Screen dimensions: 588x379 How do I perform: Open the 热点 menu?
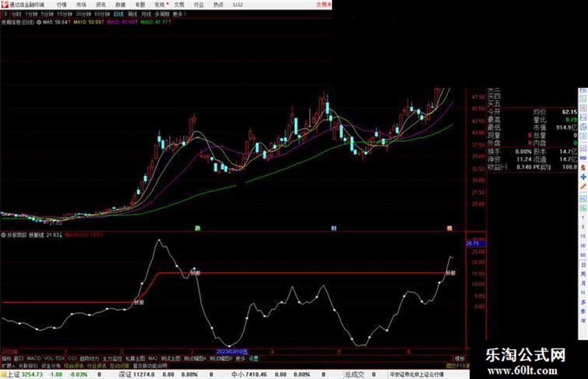tap(218, 5)
